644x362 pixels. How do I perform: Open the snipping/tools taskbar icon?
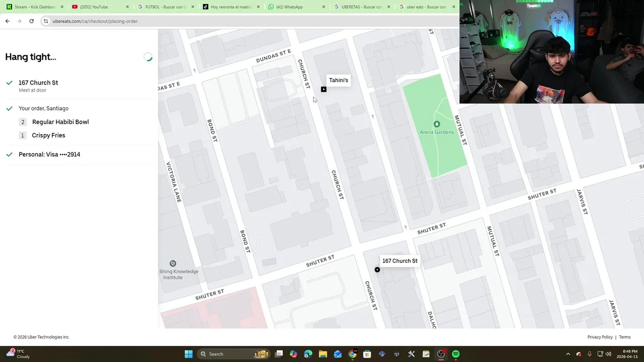point(411,354)
